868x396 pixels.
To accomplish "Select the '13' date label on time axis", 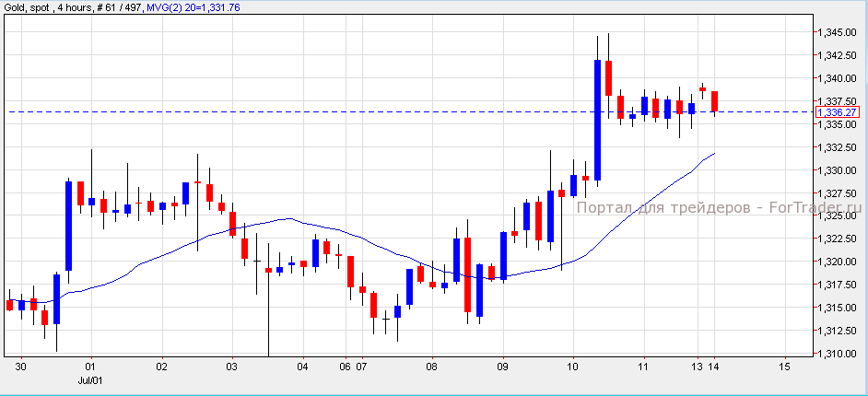I will coord(699,367).
